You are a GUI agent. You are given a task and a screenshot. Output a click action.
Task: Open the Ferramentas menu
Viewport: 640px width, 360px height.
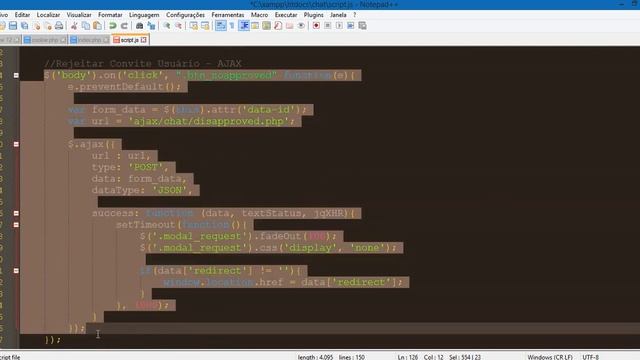(228, 15)
